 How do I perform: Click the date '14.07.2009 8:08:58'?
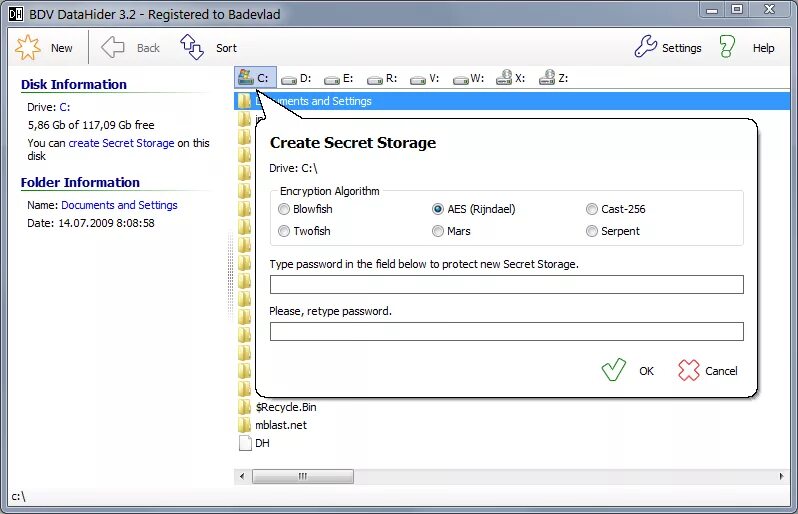pos(106,223)
